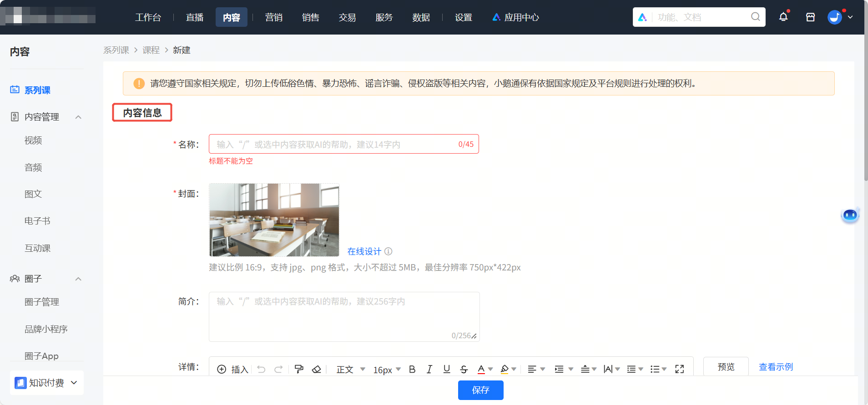Go to 服务 tab
The height and width of the screenshot is (405, 868).
384,17
